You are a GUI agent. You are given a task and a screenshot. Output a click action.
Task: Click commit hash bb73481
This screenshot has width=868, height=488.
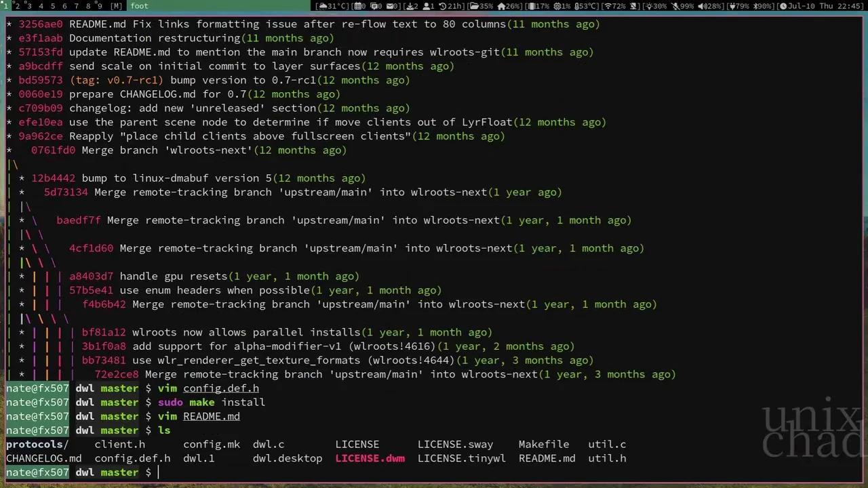[x=104, y=361]
